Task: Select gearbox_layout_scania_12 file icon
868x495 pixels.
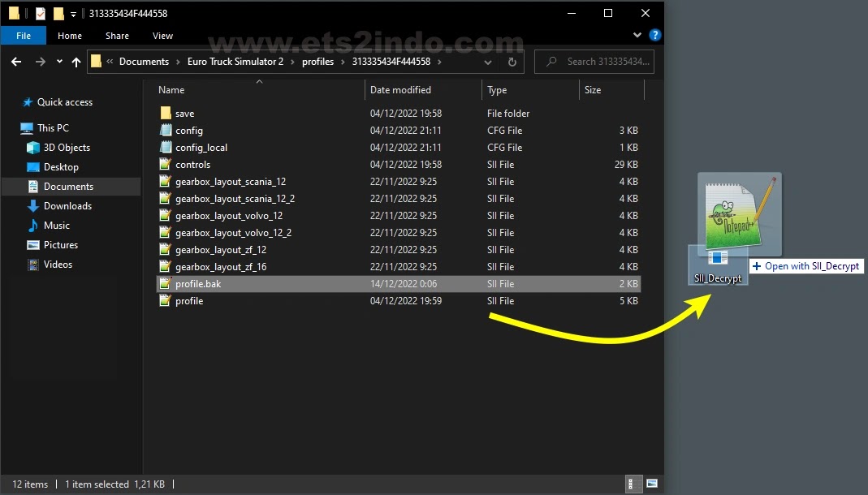Action: (165, 182)
